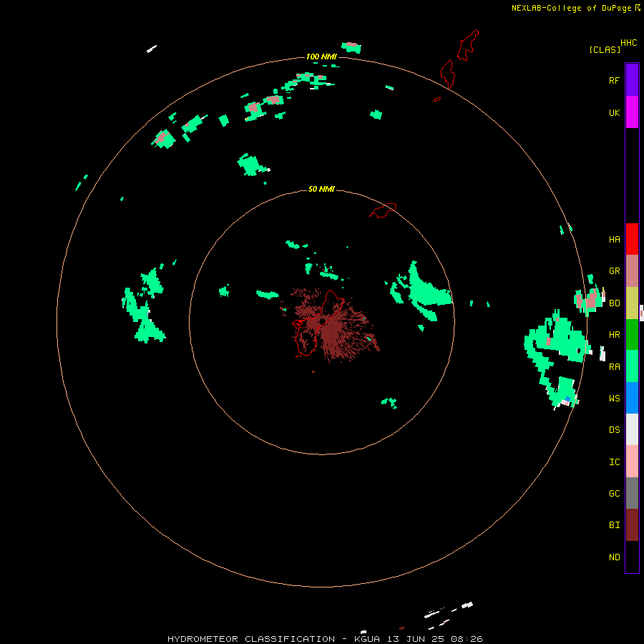Click the DS legend label
This screenshot has height=644, width=644.
click(614, 430)
